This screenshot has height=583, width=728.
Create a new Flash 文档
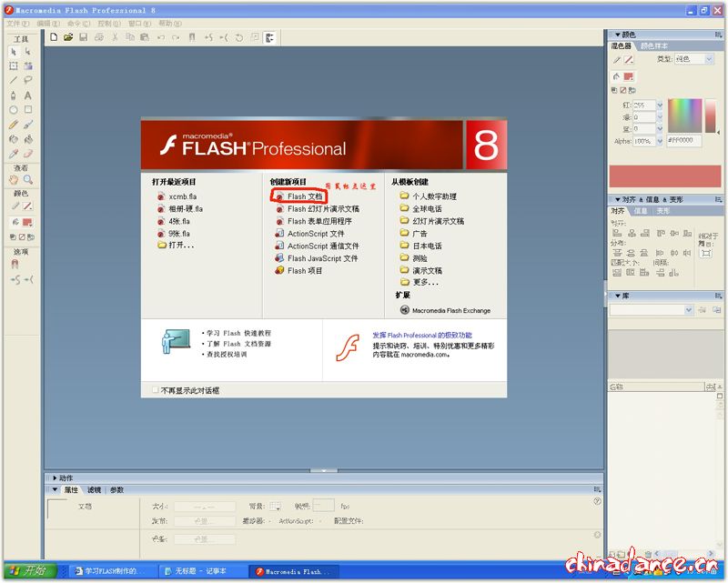click(x=304, y=196)
